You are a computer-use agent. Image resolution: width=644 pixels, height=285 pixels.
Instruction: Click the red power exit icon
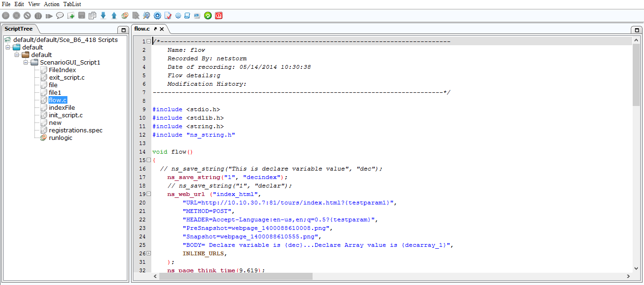(219, 16)
